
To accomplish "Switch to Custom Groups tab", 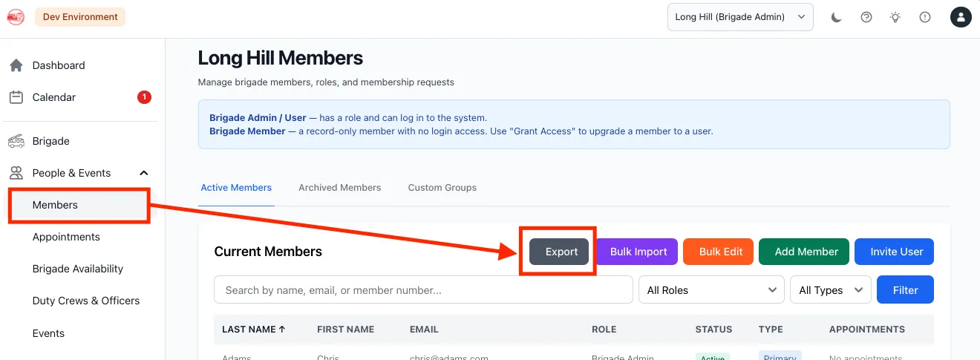I will click(x=442, y=188).
